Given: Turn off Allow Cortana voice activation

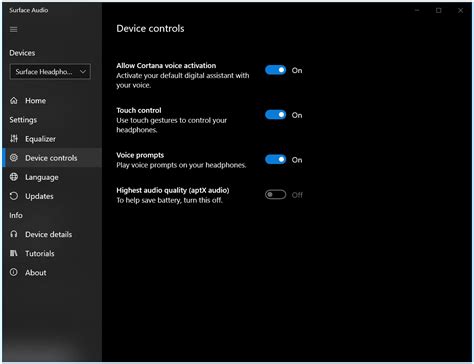Looking at the screenshot, I should click(275, 70).
